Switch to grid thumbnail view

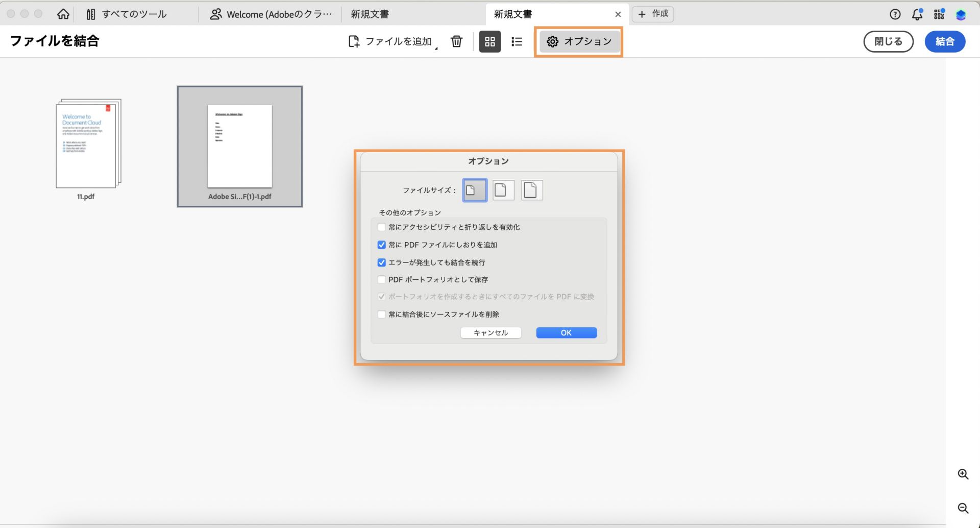[x=489, y=41]
